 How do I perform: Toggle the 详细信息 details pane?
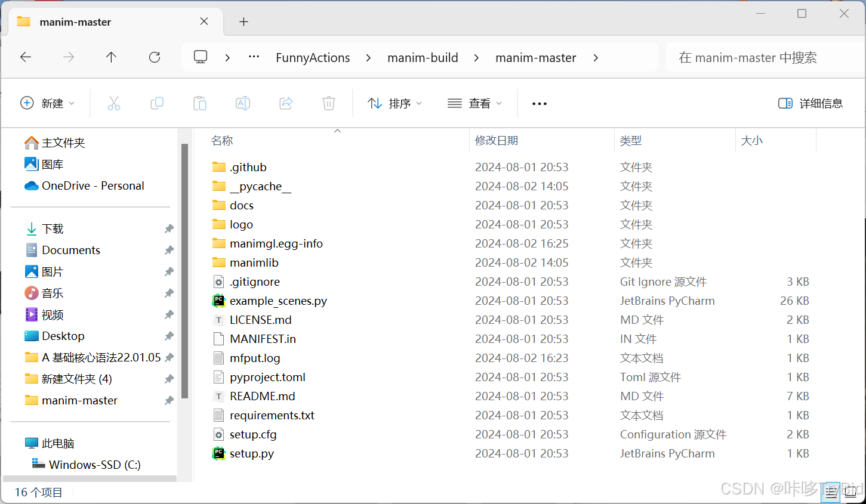[x=810, y=103]
